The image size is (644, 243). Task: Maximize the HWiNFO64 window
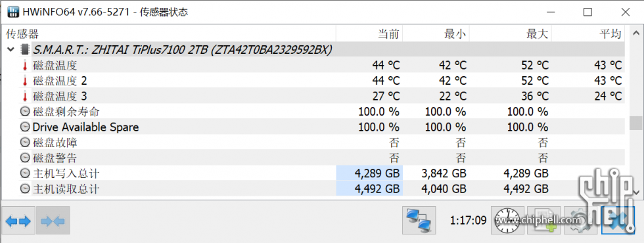587,12
